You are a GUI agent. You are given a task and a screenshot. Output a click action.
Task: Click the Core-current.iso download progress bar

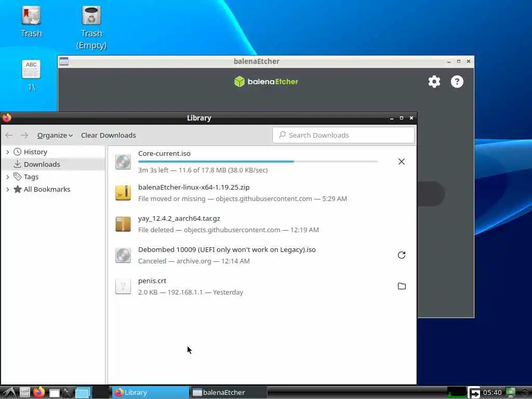pos(258,162)
